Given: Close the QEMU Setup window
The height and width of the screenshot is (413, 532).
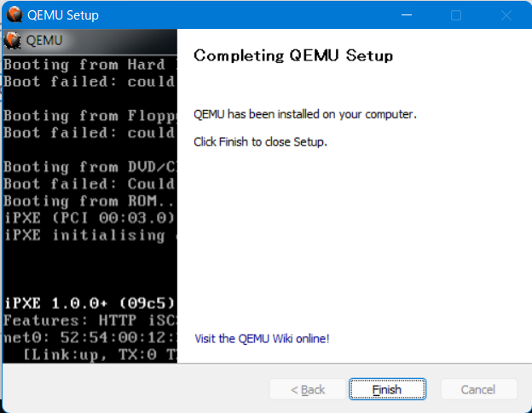Looking at the screenshot, I should click(x=506, y=15).
